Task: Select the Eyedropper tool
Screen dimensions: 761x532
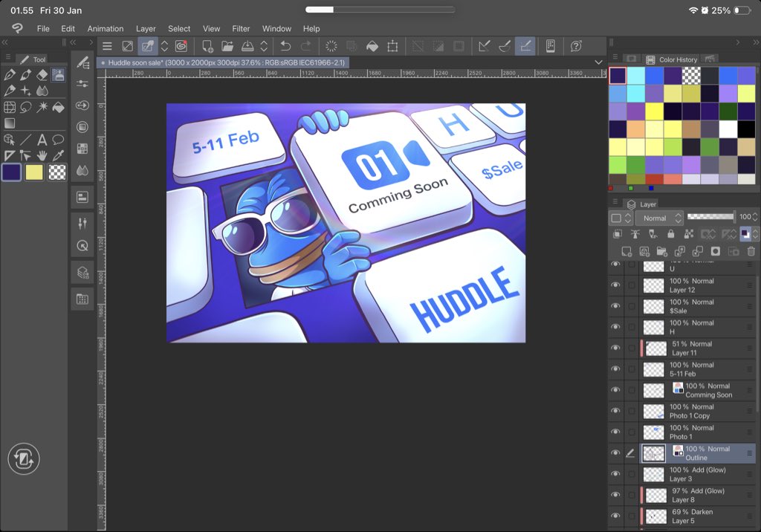Action: tap(58, 155)
